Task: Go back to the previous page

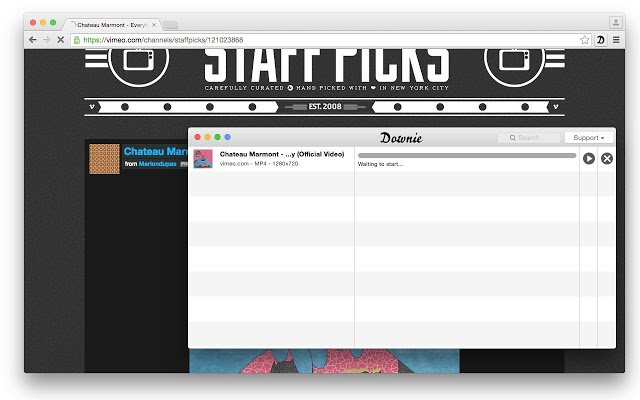Action: tap(33, 40)
